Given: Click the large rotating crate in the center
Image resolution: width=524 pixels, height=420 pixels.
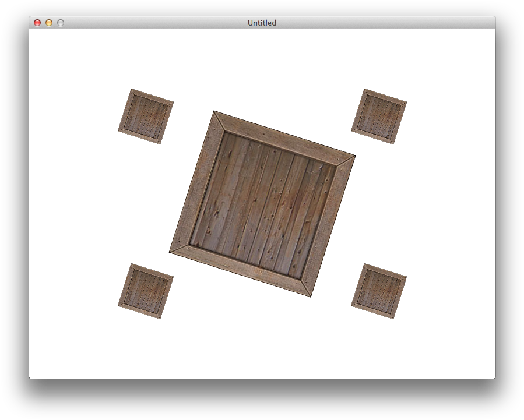Looking at the screenshot, I should (262, 203).
